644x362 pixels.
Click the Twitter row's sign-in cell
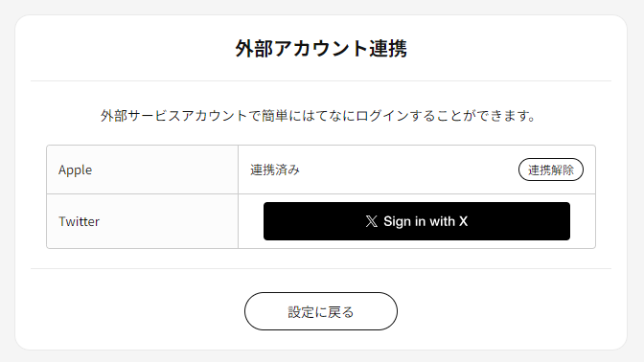[x=417, y=221]
